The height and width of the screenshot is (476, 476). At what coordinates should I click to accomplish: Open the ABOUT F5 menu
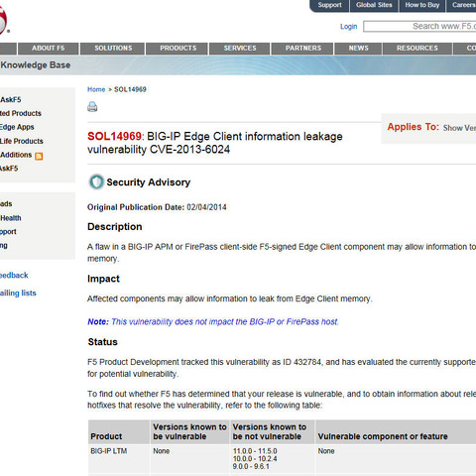(x=49, y=49)
